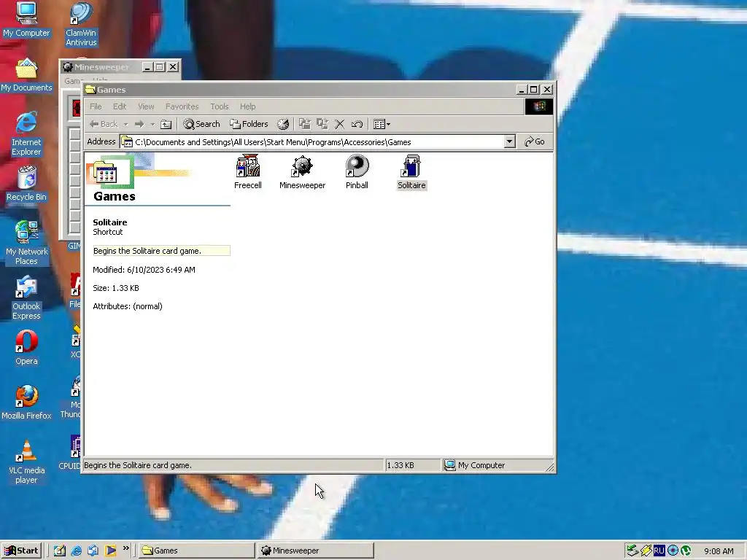Viewport: 747px width, 560px height.
Task: Click the RU language indicator in tray
Action: (x=659, y=551)
